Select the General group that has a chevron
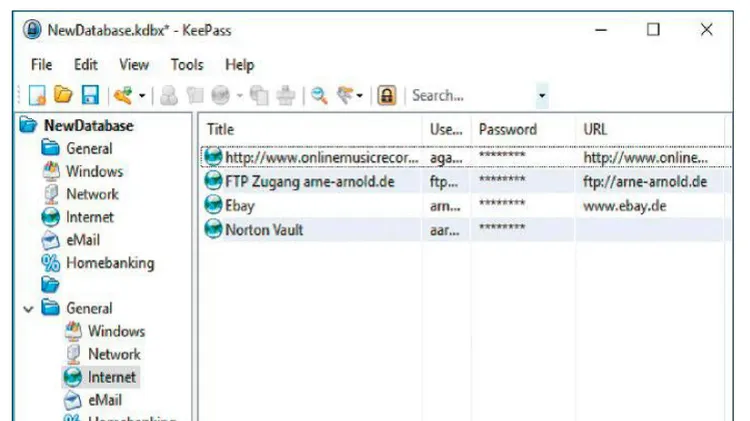Viewport: 750px width, 421px height. click(89, 308)
